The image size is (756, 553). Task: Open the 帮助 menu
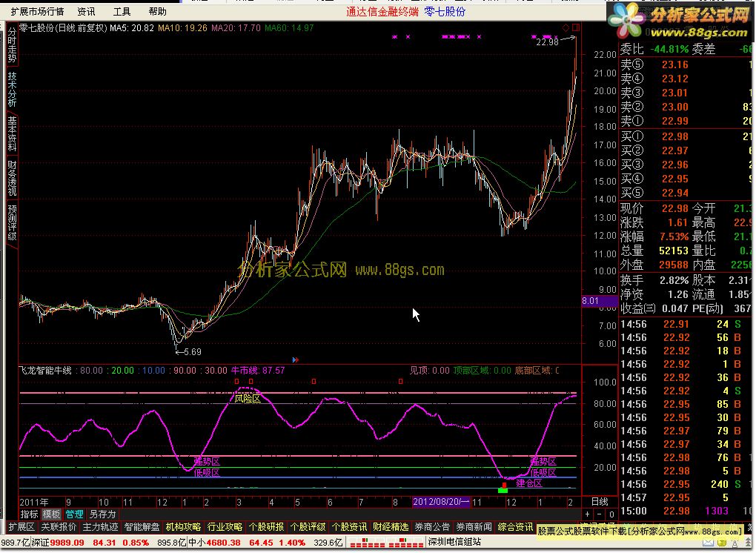coord(158,11)
